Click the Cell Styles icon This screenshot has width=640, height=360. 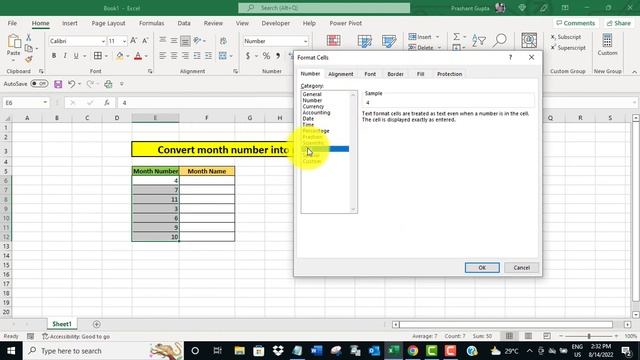[389, 41]
